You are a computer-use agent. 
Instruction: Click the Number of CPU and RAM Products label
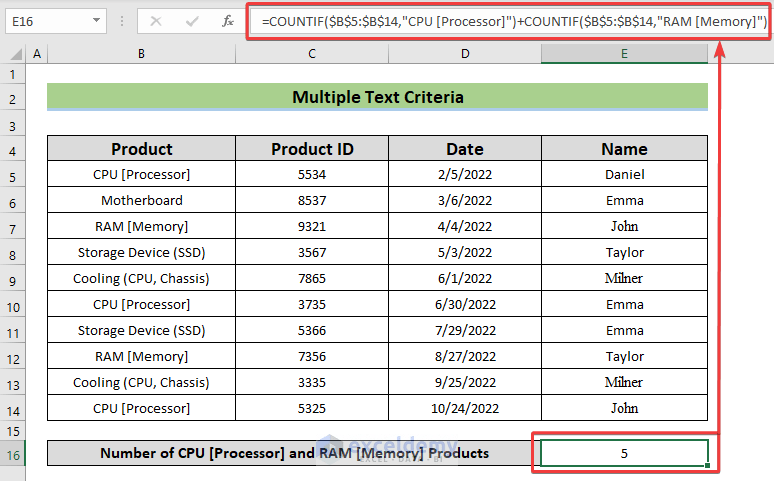click(294, 453)
